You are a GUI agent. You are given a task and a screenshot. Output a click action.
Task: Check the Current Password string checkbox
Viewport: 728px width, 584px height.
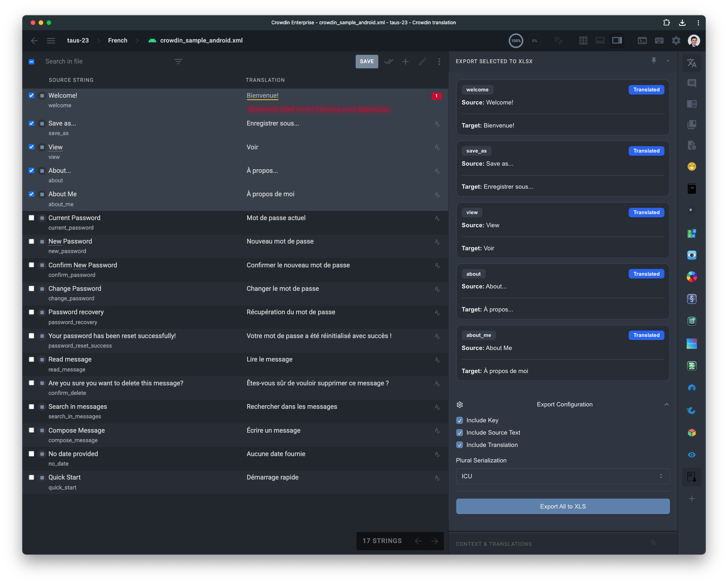click(31, 218)
